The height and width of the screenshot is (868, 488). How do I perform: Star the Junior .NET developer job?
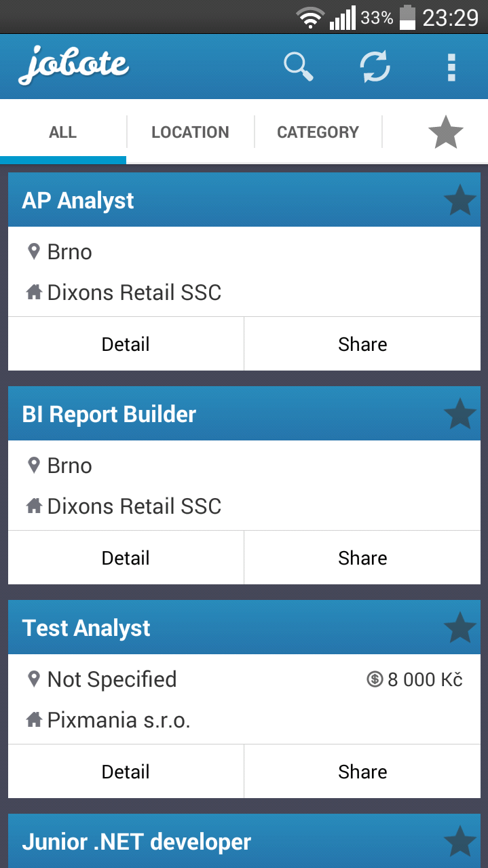click(x=459, y=842)
